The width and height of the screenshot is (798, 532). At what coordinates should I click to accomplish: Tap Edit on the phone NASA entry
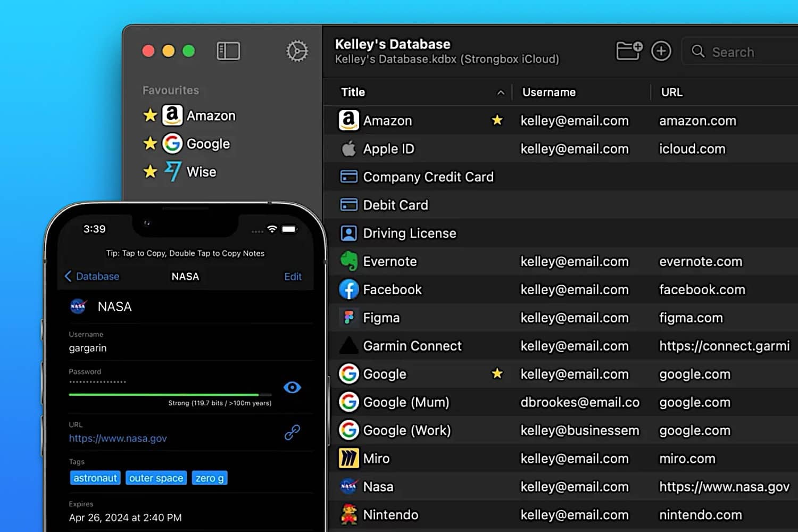point(293,277)
